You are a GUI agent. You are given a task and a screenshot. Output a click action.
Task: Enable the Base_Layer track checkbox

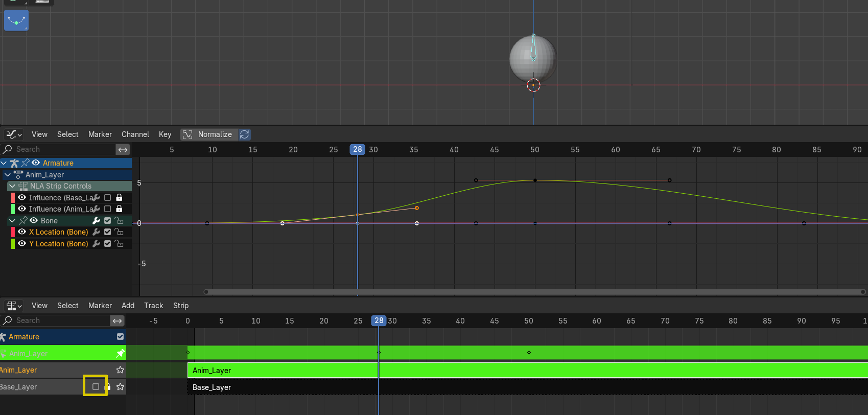[x=96, y=387]
